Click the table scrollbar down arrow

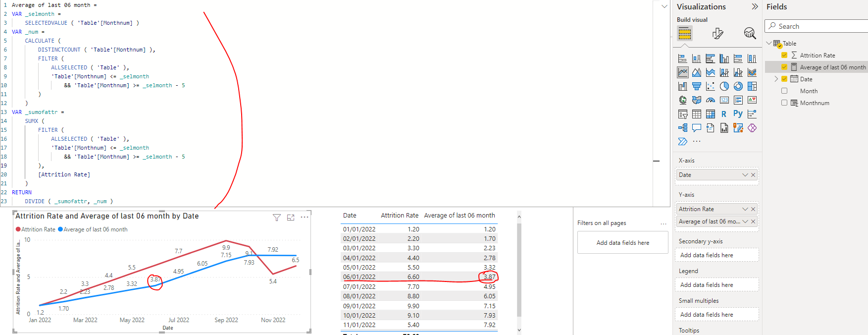coord(519,330)
